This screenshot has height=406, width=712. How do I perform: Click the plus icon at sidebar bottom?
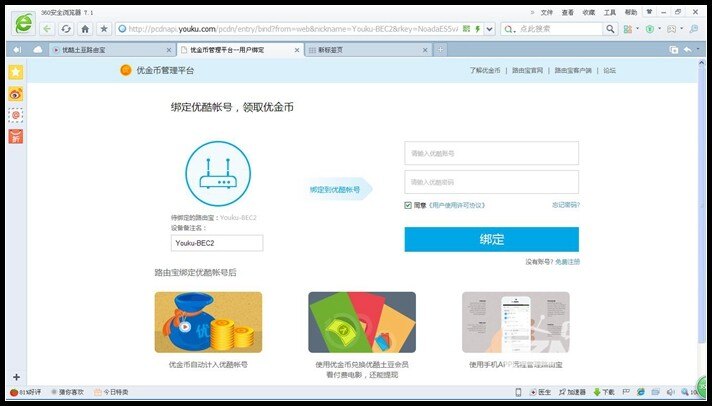[x=16, y=377]
